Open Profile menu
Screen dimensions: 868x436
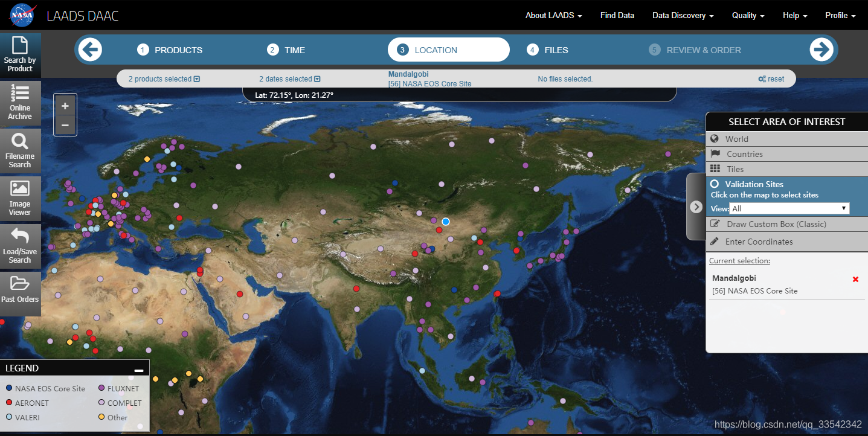point(840,15)
